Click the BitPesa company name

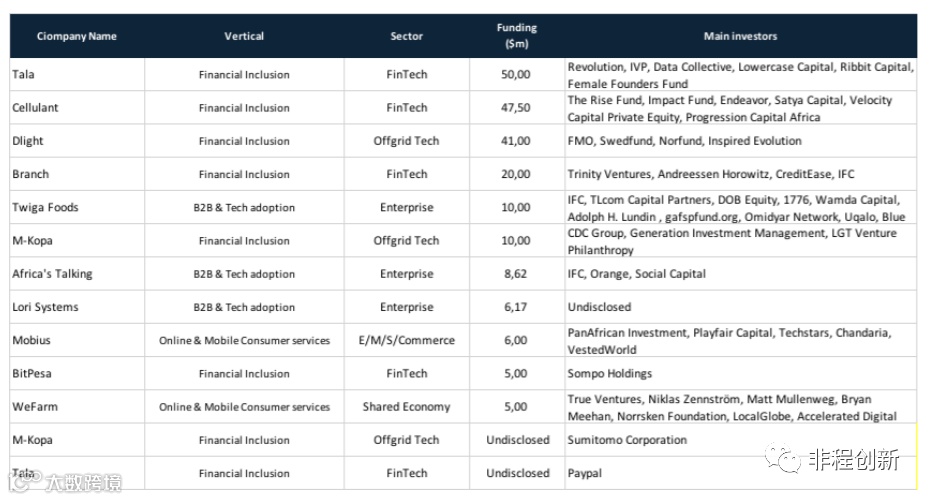33,374
